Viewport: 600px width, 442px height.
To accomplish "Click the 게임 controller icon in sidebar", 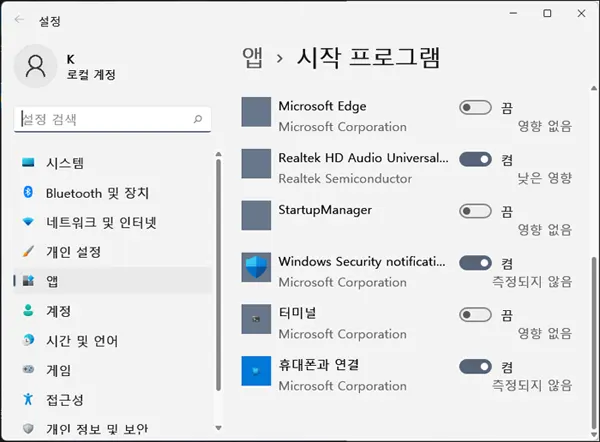I will (x=28, y=369).
